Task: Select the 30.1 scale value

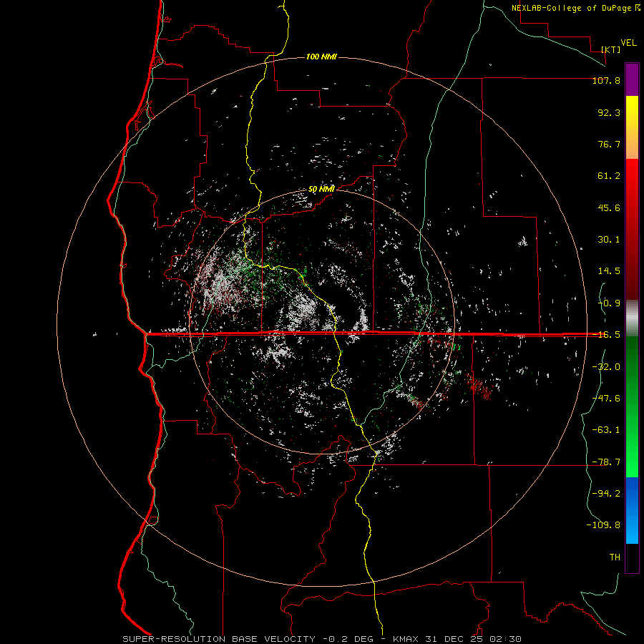Action: point(609,240)
